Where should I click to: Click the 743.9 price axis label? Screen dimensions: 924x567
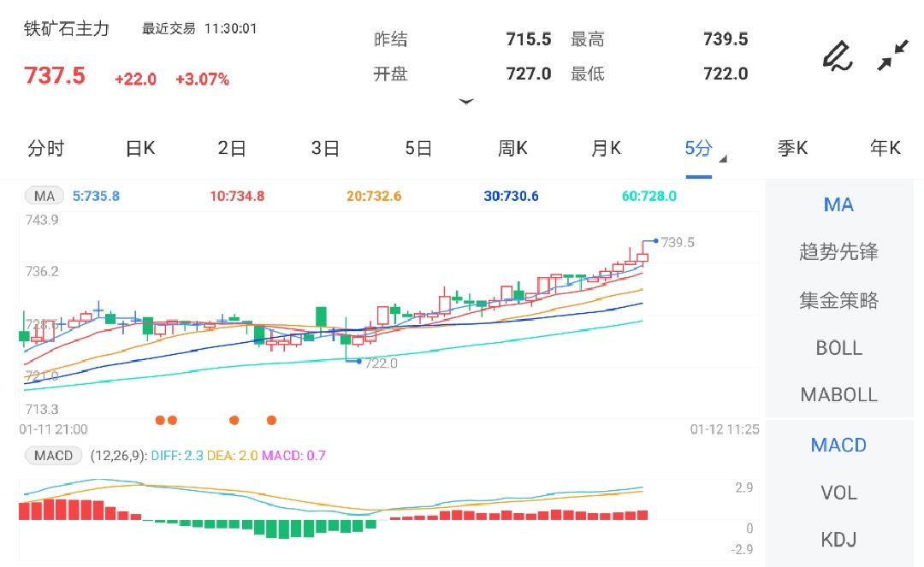[42, 220]
